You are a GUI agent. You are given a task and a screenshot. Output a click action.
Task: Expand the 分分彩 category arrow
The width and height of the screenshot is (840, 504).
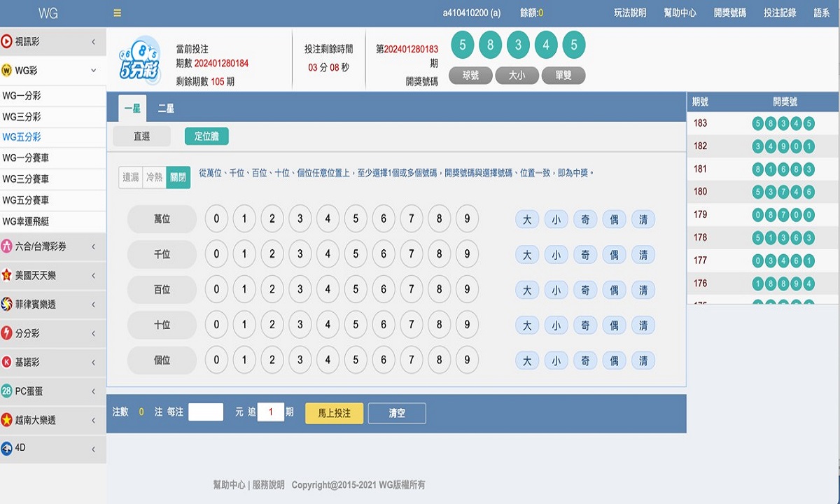(x=94, y=333)
